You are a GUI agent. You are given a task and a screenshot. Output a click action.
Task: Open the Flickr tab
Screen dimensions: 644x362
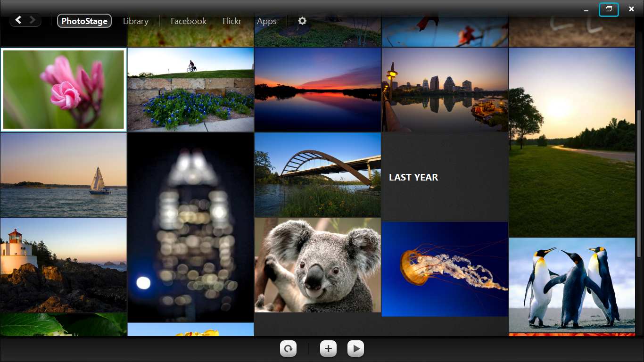[x=231, y=21]
